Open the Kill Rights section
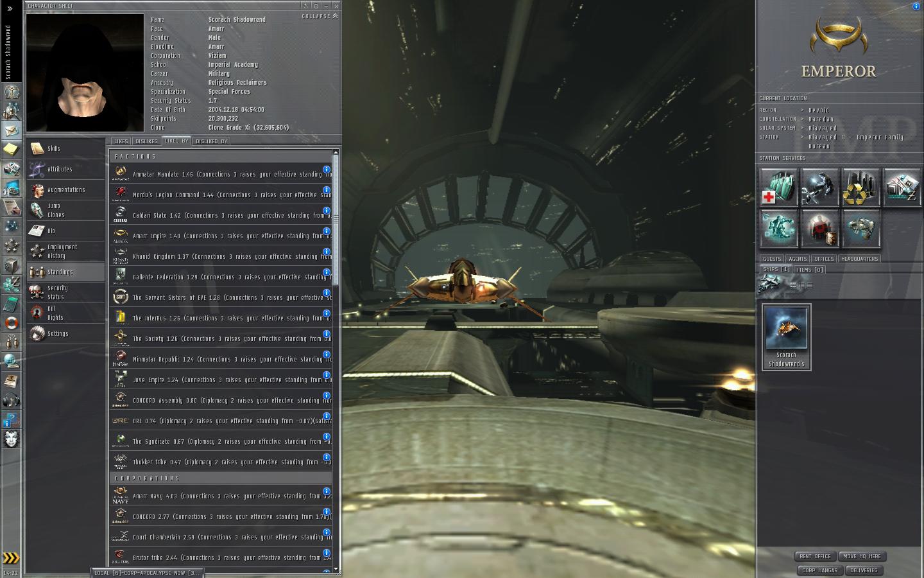Screen dimensions: 924x578 coord(65,313)
